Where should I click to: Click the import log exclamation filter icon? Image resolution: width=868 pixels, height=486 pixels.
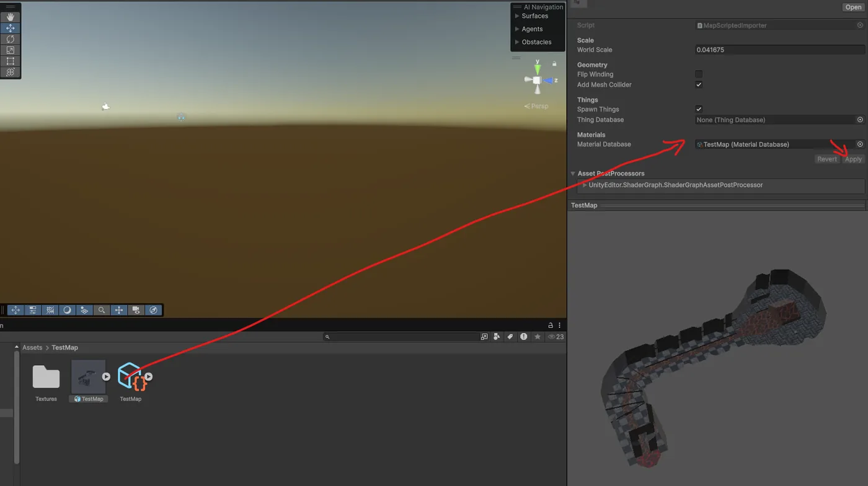pyautogui.click(x=524, y=337)
